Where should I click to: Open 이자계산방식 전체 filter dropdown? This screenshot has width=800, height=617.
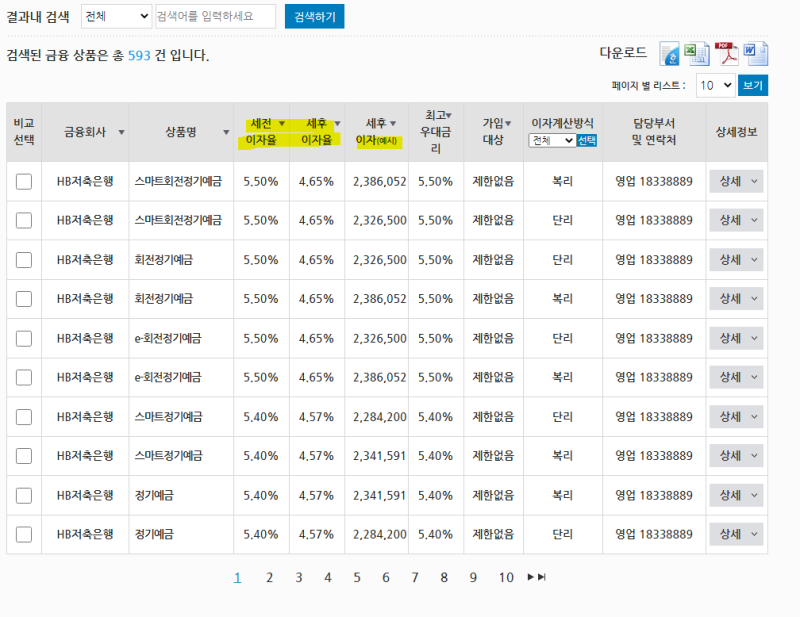tap(552, 140)
